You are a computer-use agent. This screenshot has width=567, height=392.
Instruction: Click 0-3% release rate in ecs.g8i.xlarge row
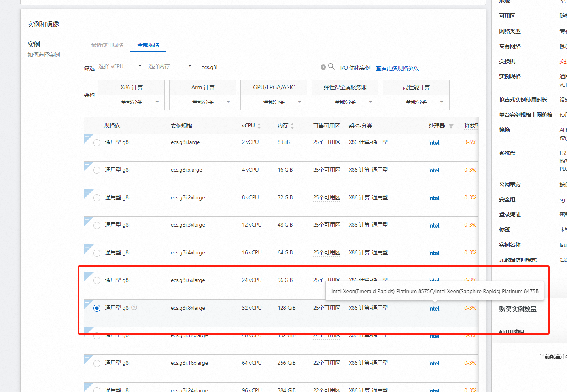(470, 170)
